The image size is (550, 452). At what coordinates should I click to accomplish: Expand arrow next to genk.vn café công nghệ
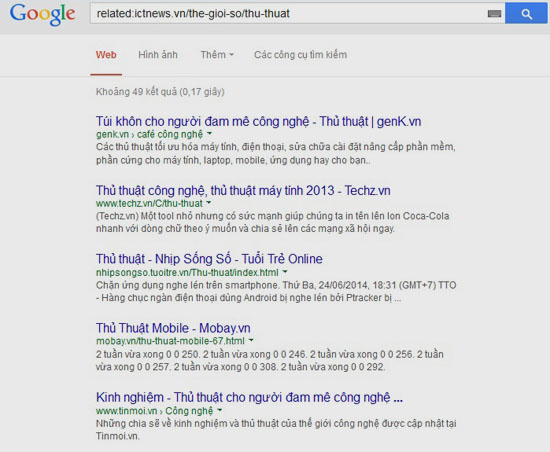(x=209, y=134)
